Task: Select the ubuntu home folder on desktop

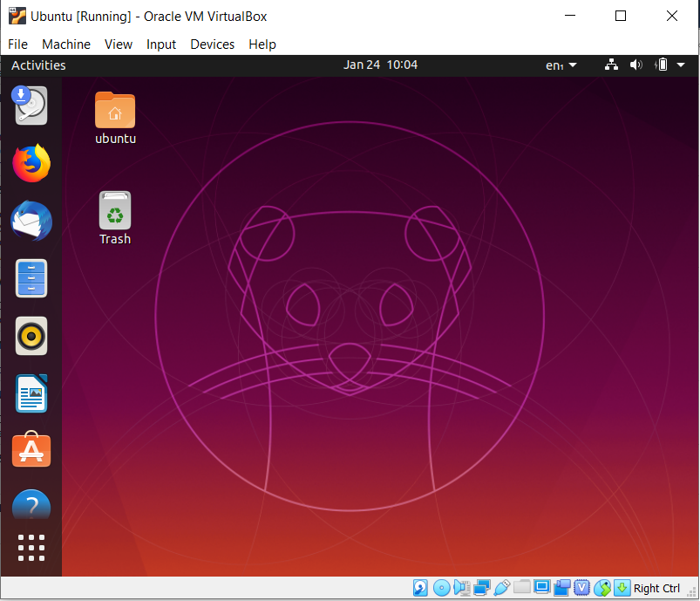Action: [115, 118]
